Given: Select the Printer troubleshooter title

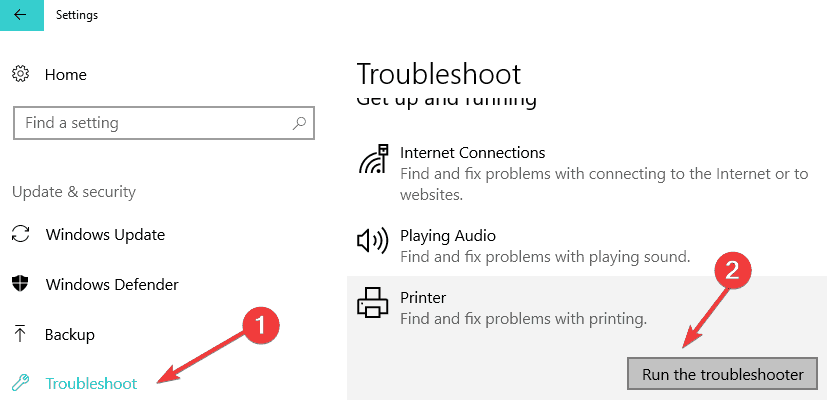Looking at the screenshot, I should [423, 298].
